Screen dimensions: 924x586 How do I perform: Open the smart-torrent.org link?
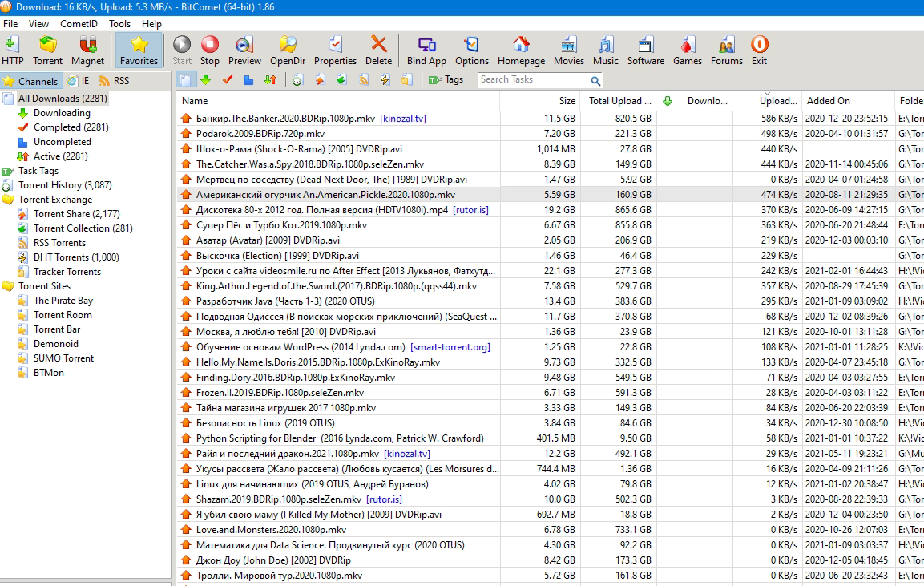450,347
